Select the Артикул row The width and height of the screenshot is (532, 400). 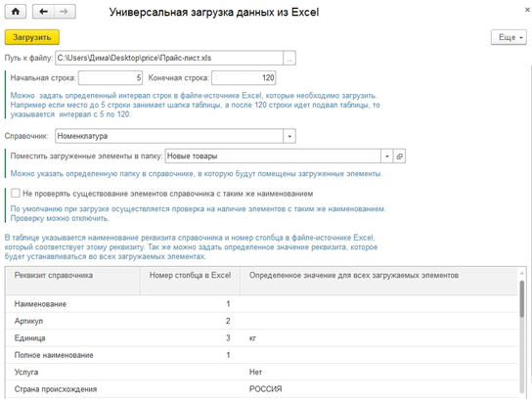[x=261, y=321]
